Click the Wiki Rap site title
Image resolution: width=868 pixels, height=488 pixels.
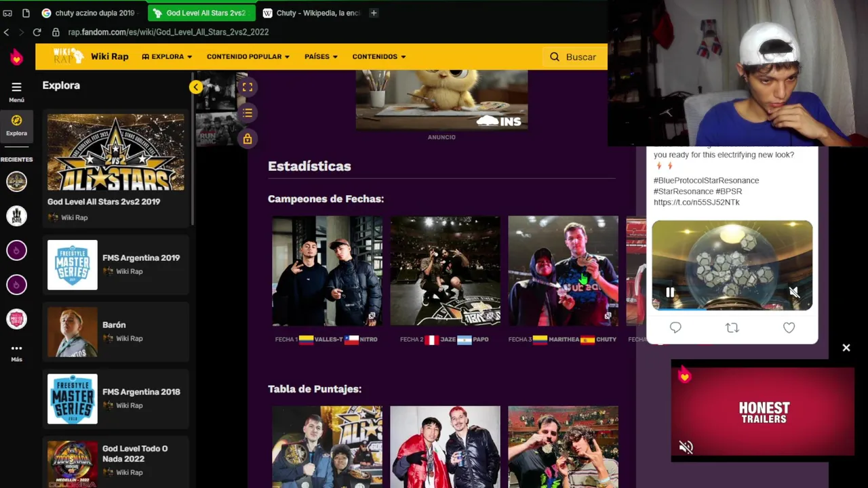pos(110,57)
